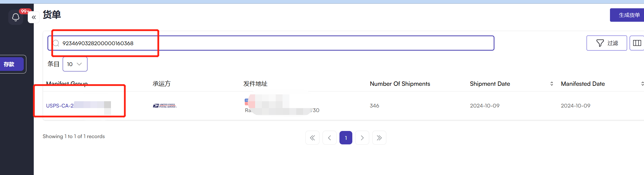
Task: Click the 存款 deposit button
Action: (x=9, y=64)
